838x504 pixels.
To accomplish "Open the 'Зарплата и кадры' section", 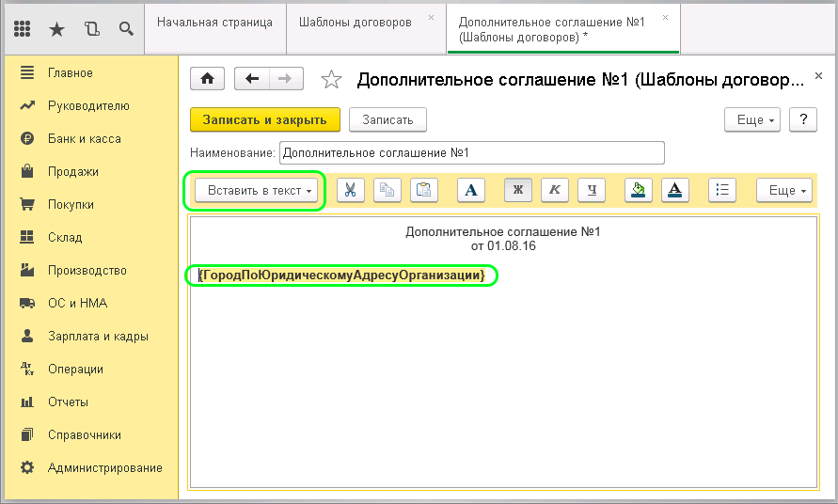I will tap(91, 337).
